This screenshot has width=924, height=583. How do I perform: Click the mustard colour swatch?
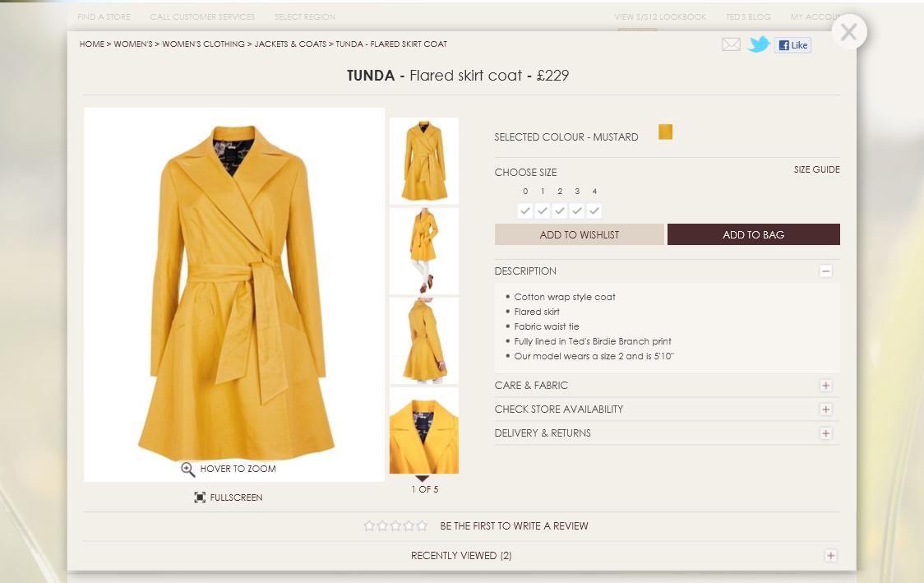click(666, 132)
